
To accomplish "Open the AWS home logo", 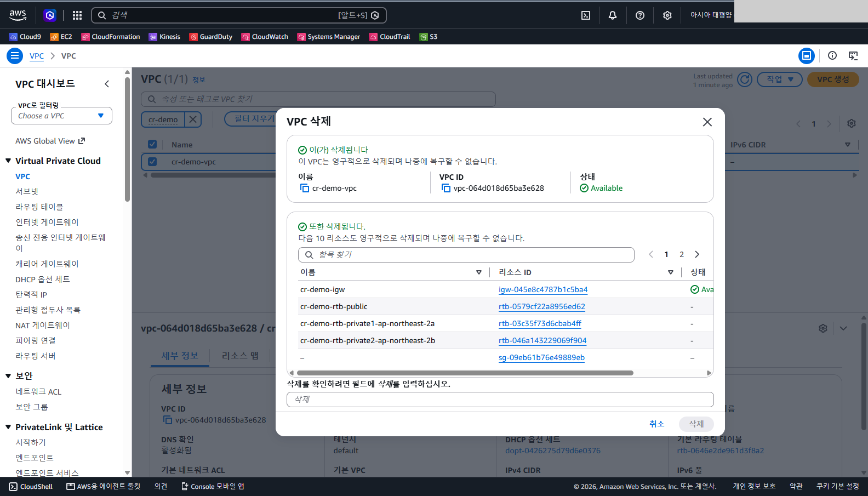I will 18,15.
